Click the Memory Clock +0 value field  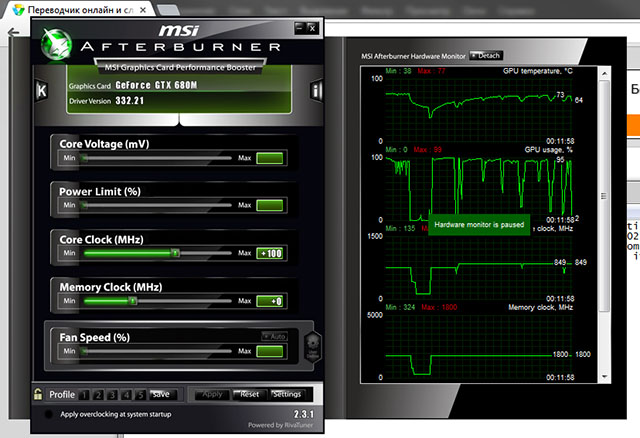(270, 301)
